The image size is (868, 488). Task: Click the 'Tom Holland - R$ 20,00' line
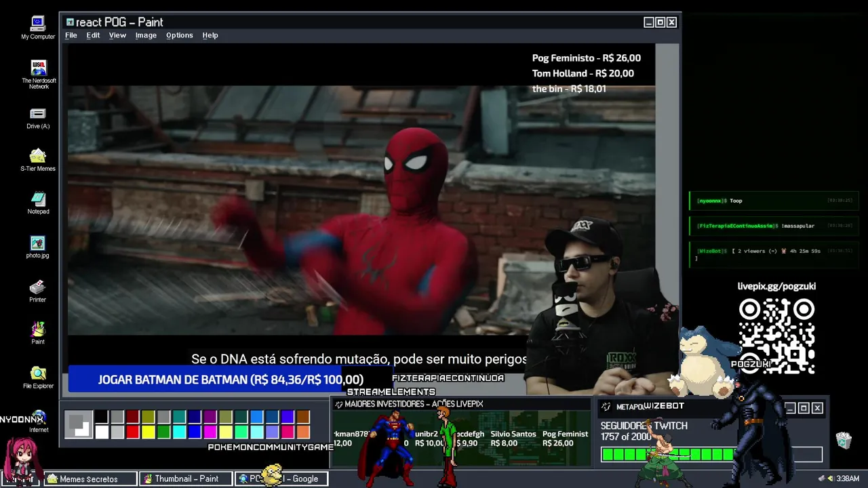tap(583, 73)
